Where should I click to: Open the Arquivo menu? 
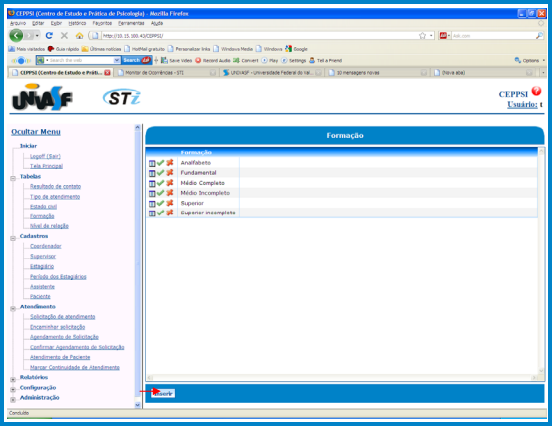tap(18, 23)
